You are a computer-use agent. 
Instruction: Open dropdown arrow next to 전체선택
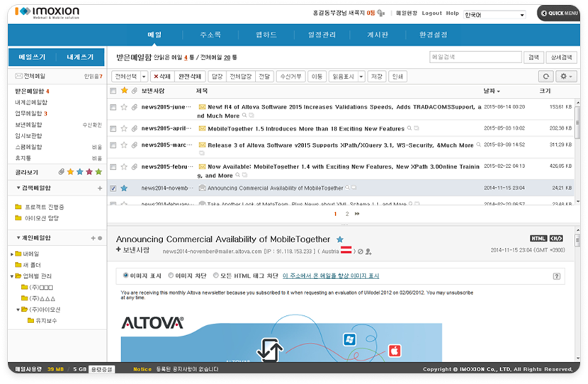(144, 77)
